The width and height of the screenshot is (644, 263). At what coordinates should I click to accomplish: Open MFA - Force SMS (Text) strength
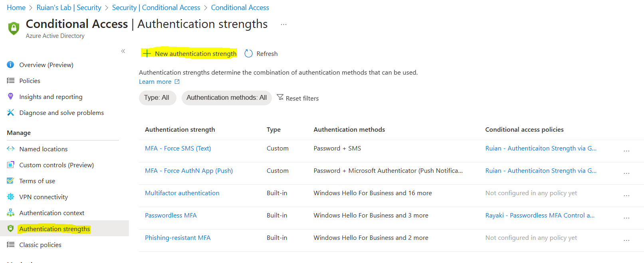point(178,148)
